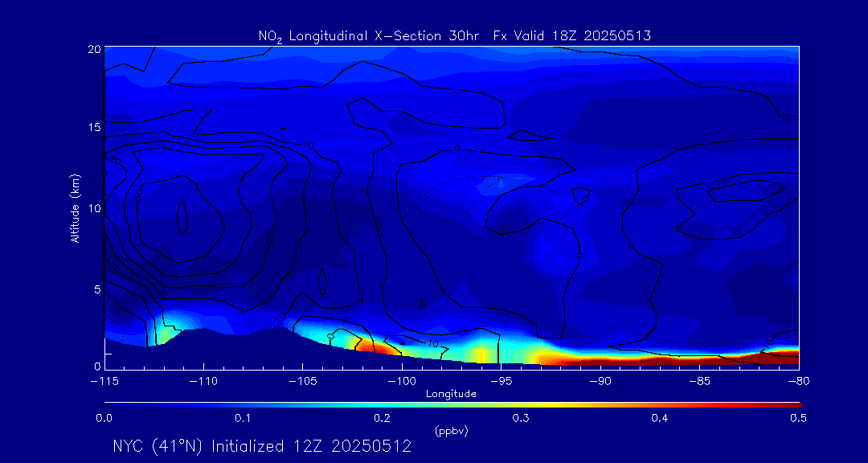Click color scale label "0.4"
The image size is (868, 463).
659,419
